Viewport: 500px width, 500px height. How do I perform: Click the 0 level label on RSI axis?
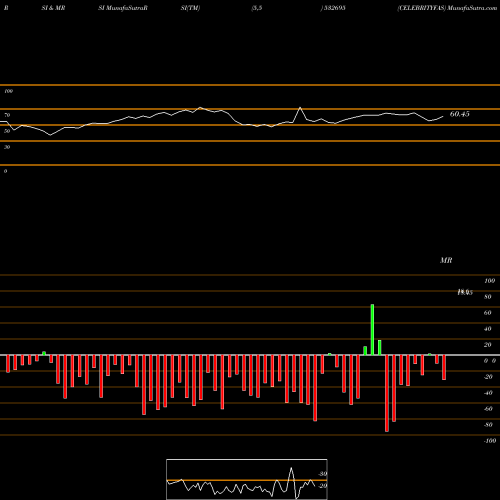pos(5,171)
